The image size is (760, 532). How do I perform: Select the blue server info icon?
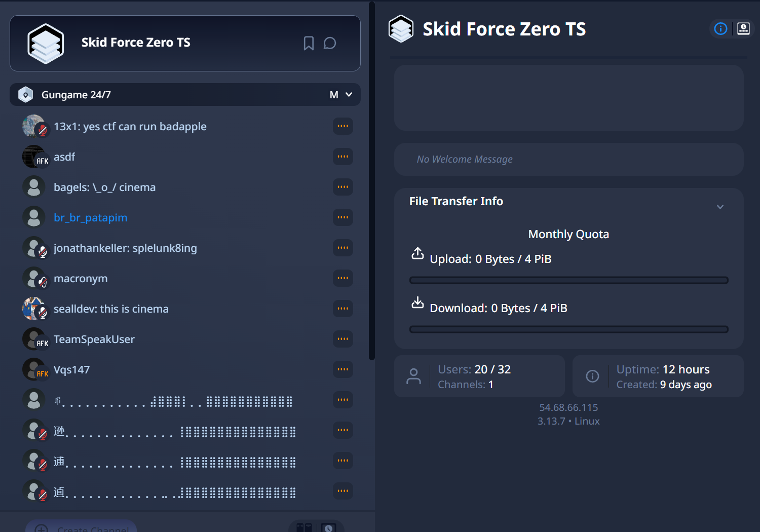point(720,29)
